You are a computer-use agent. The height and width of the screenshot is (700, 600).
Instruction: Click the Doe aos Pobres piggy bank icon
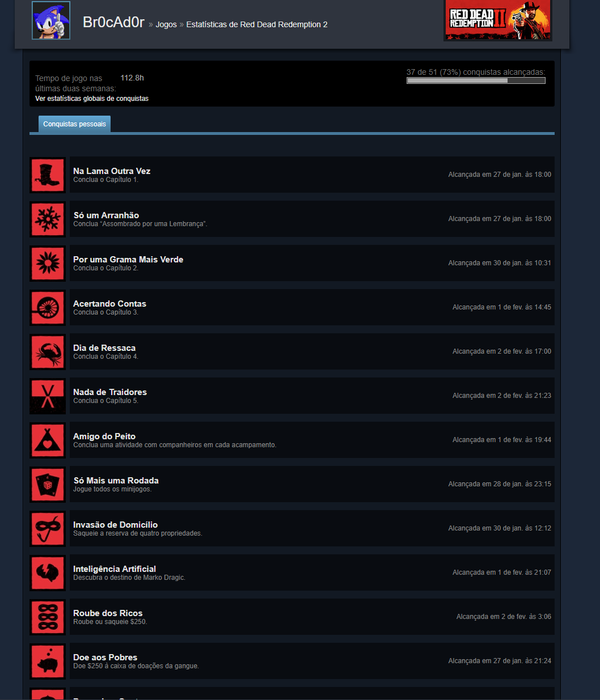(47, 661)
